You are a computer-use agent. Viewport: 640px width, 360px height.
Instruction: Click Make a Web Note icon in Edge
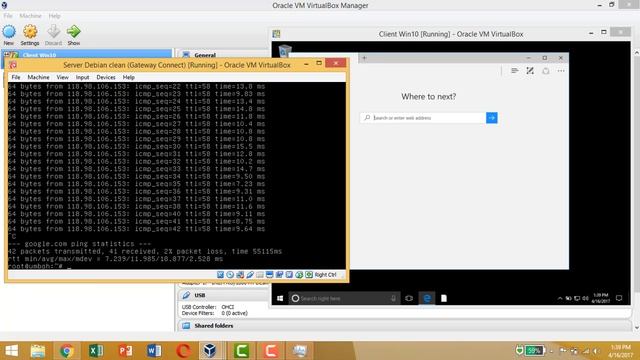point(530,71)
